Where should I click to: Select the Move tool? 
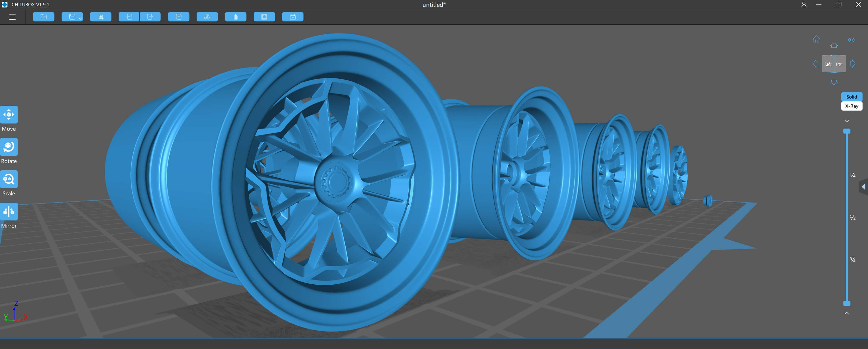pyautogui.click(x=9, y=115)
